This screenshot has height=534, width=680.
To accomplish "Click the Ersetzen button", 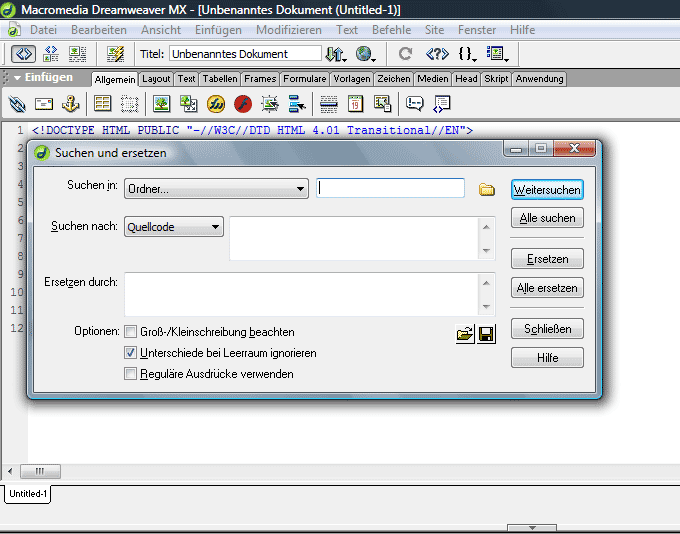I will tap(547, 259).
